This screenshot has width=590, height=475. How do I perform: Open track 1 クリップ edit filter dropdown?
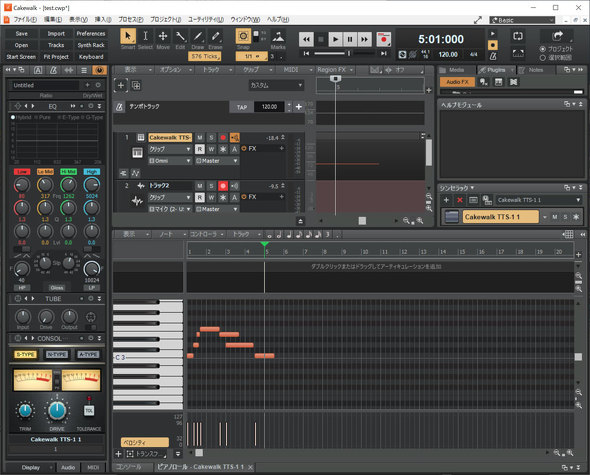point(170,149)
